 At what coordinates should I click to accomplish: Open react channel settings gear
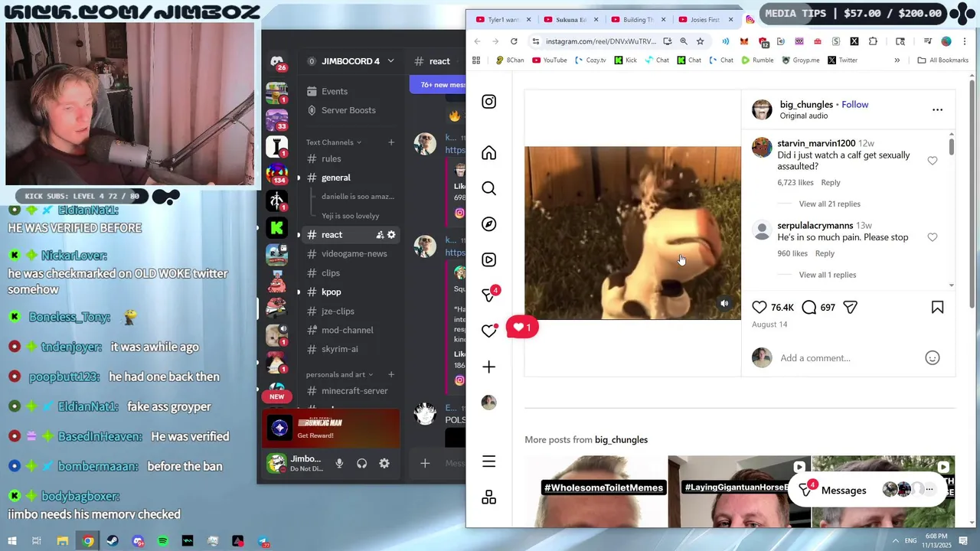coord(391,234)
